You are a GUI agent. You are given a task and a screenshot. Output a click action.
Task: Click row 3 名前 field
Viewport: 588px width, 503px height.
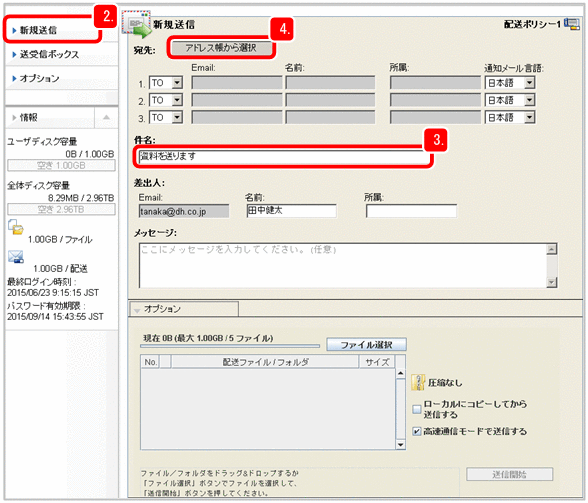[330, 117]
